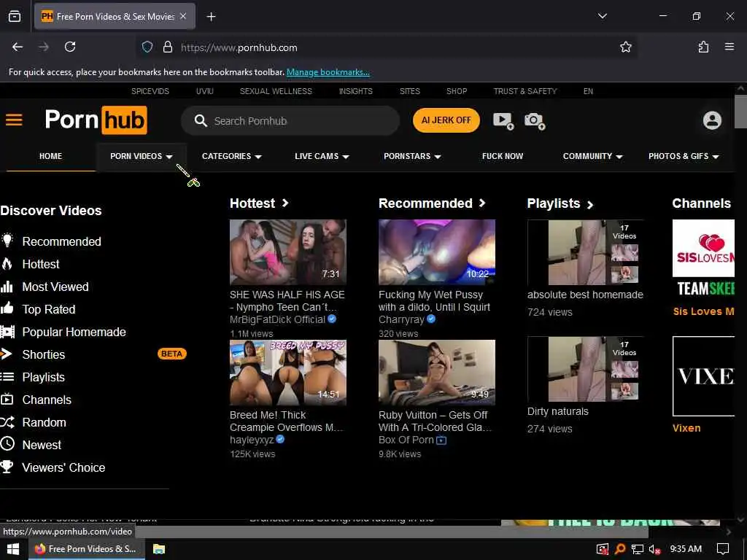Open the INSIGHTS top link
Image resolution: width=747 pixels, height=560 pixels.
(356, 91)
